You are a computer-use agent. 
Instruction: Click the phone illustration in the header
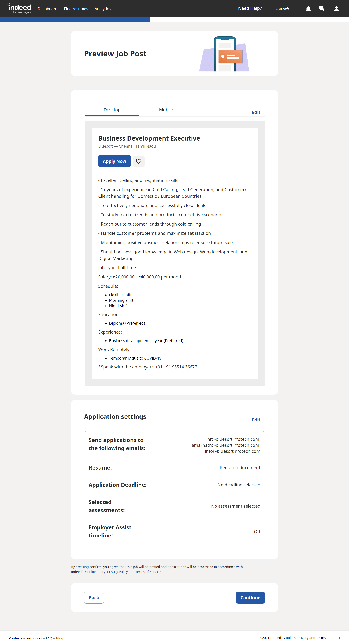(x=225, y=54)
